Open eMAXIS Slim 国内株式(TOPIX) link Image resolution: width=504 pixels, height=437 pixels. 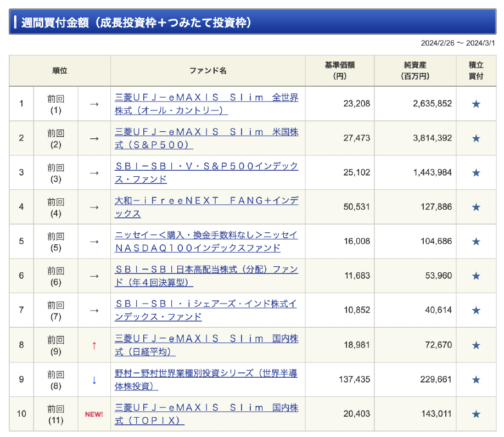coord(206,414)
